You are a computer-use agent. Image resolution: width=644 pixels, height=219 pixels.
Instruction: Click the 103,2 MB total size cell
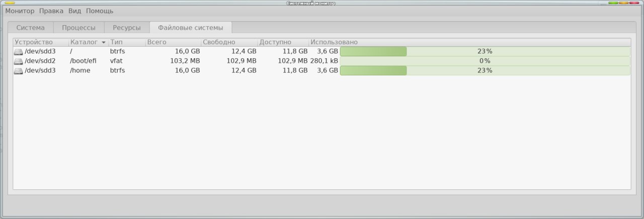[x=185, y=61]
